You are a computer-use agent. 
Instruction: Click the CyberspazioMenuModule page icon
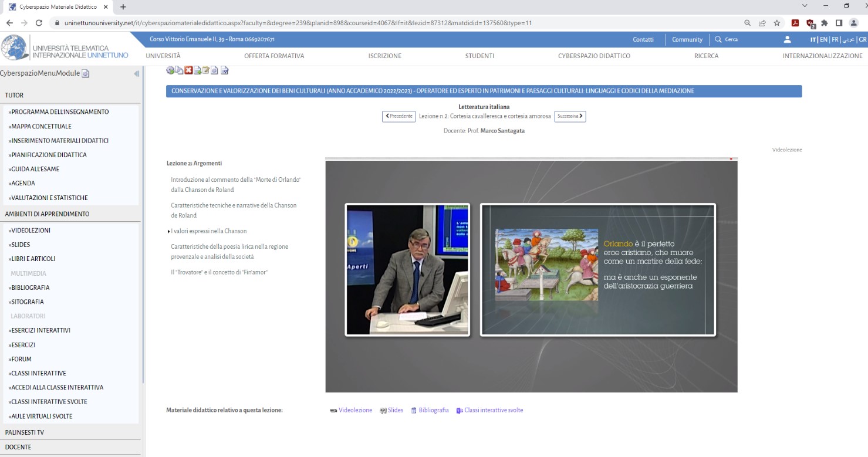86,74
